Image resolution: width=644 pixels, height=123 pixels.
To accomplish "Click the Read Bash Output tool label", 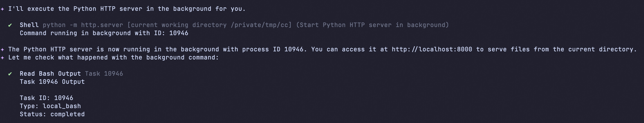I will point(50,74).
